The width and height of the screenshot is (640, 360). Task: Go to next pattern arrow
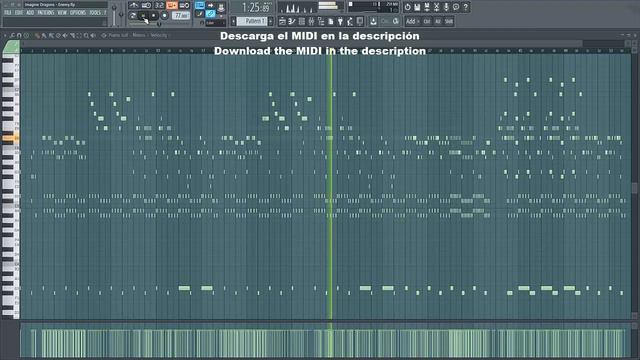pos(271,21)
